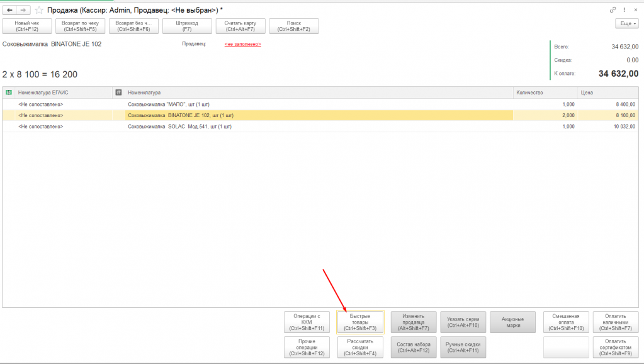This screenshot has width=644, height=364.
Task: Open the three-dot form menu
Action: click(x=624, y=9)
